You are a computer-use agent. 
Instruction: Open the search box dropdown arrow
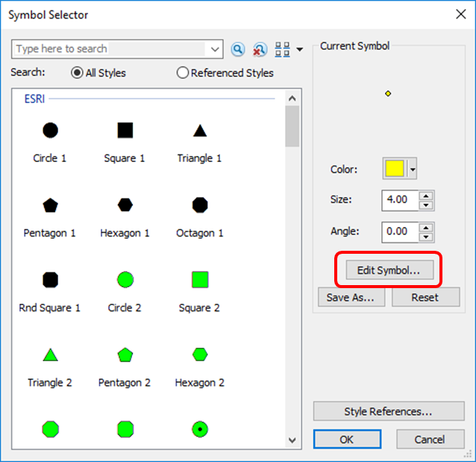click(215, 49)
